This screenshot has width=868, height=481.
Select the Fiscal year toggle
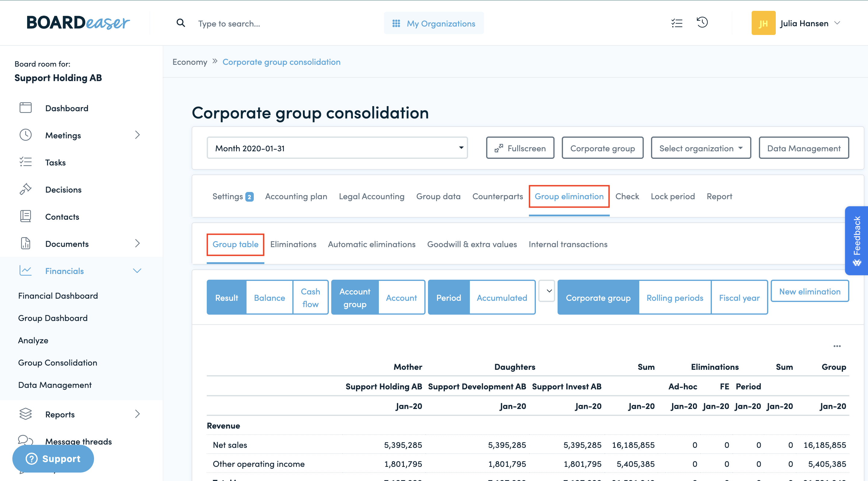coord(739,297)
